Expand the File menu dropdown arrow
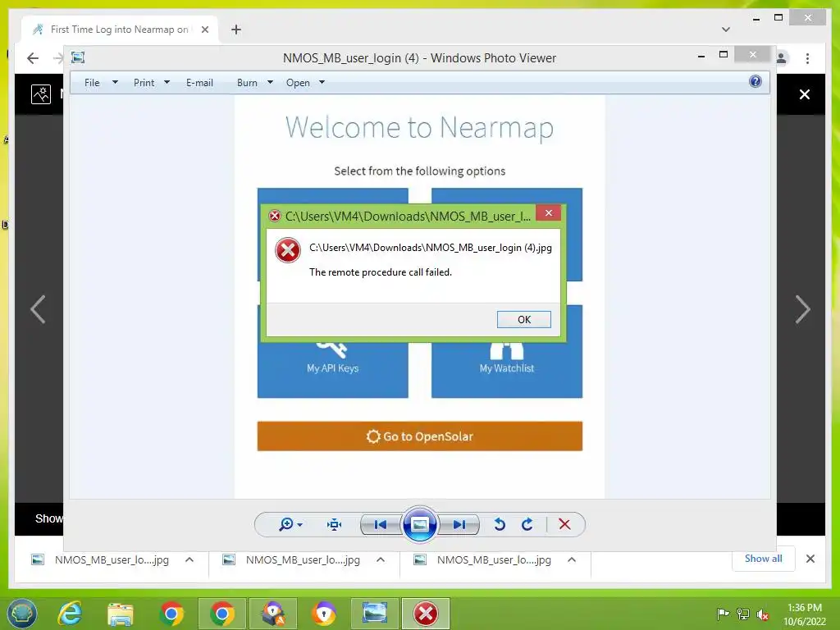This screenshot has width=840, height=630. [115, 83]
